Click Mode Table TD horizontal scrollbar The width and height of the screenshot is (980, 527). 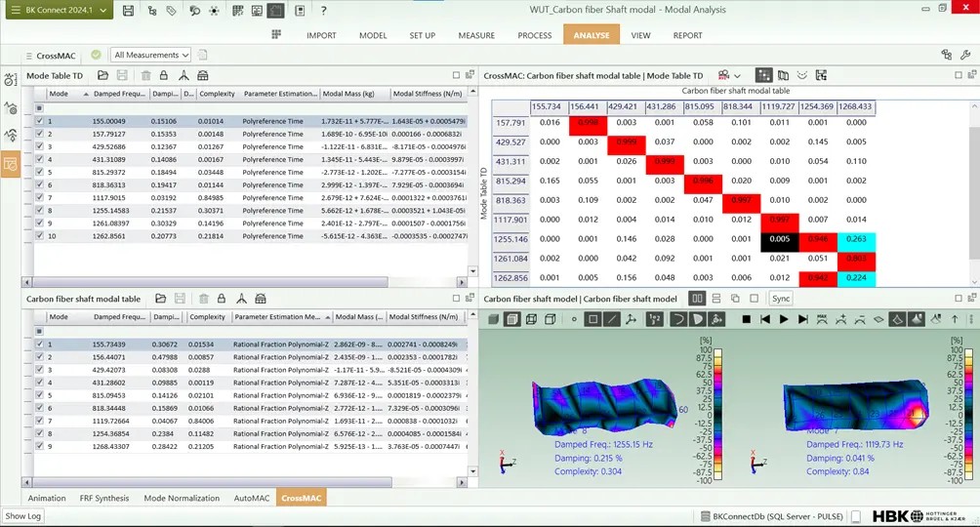click(x=210, y=282)
